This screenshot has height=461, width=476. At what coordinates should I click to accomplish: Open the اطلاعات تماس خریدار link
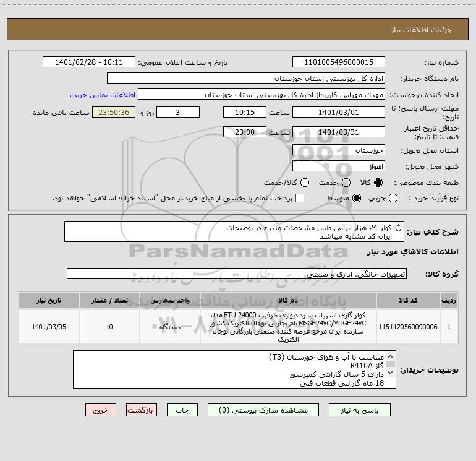[x=102, y=95]
